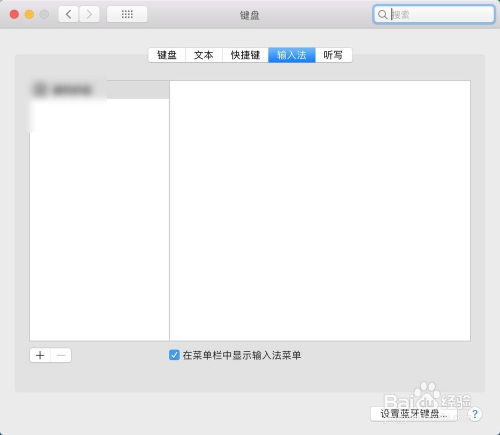Viewport: 500px width, 435px height.
Task: Switch to the 键盘 tab
Action: pyautogui.click(x=167, y=55)
